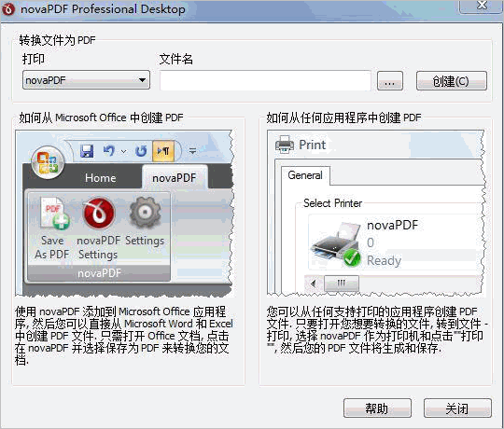Click the Microsoft Office illustration thumbnail

(124, 214)
